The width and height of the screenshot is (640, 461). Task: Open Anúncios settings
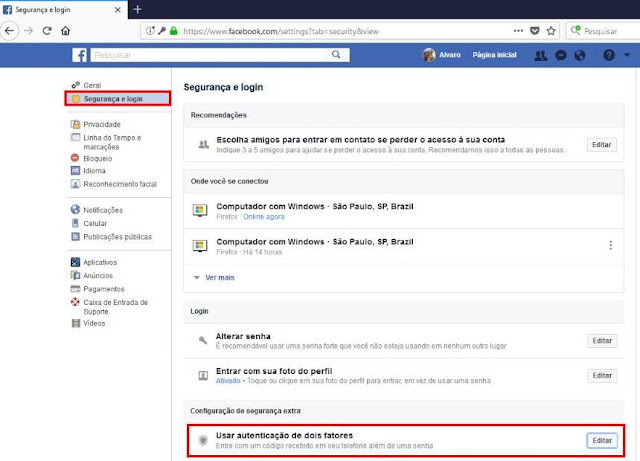point(98,276)
